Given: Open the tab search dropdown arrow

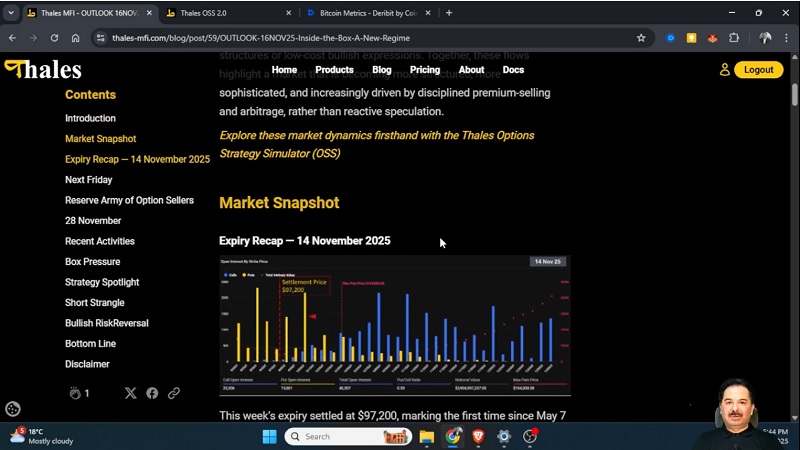Looking at the screenshot, I should pyautogui.click(x=11, y=13).
